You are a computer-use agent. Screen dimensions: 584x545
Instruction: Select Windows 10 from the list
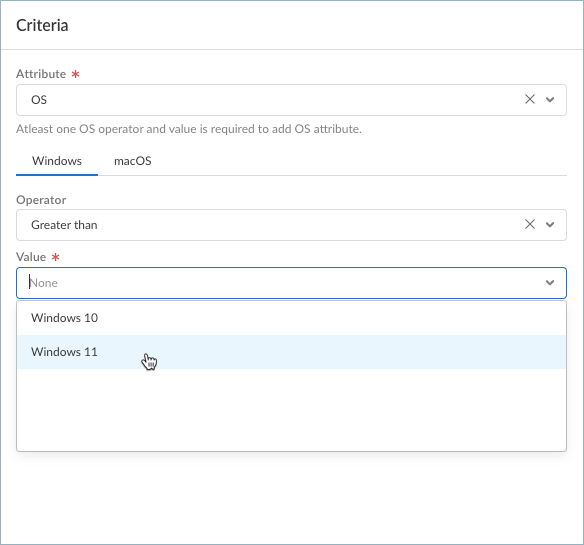point(291,318)
